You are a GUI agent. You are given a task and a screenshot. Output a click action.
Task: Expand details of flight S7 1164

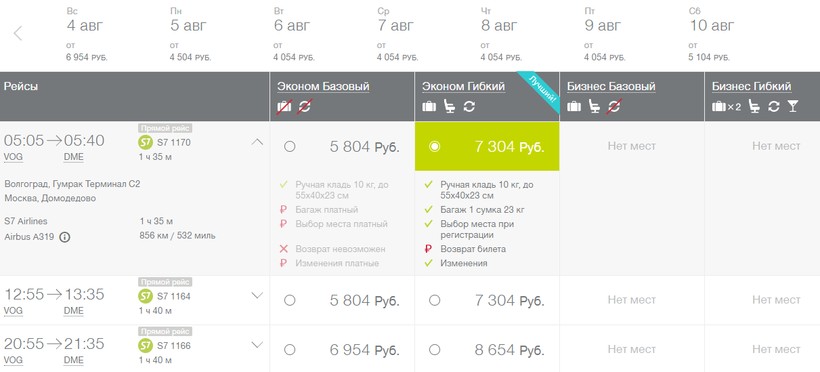(x=257, y=295)
